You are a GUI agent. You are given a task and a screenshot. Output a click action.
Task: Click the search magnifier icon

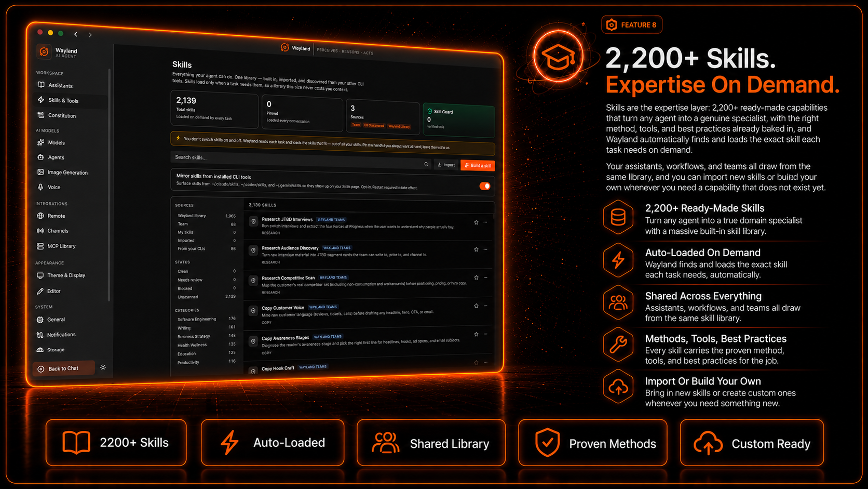(x=426, y=164)
